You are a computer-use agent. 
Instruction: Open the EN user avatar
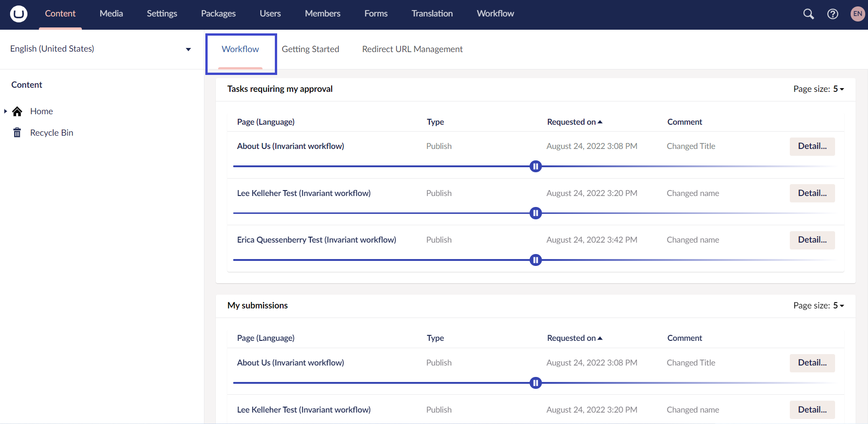click(857, 14)
